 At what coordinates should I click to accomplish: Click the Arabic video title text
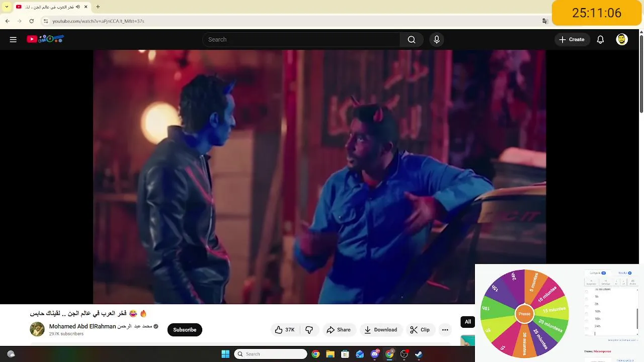pos(89,313)
